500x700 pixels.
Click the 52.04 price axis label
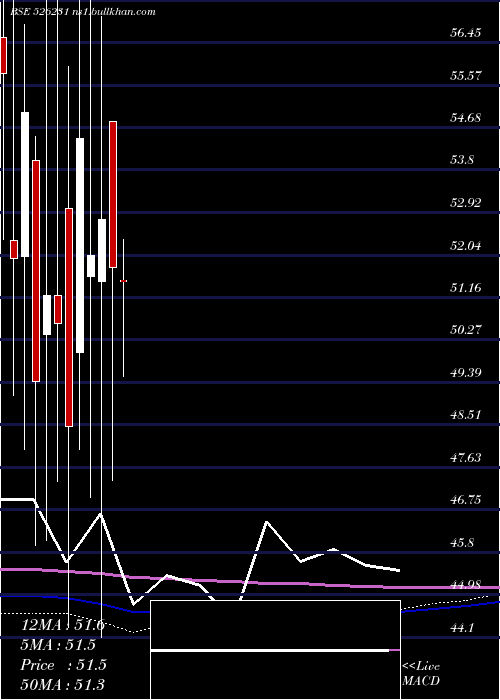[466, 245]
